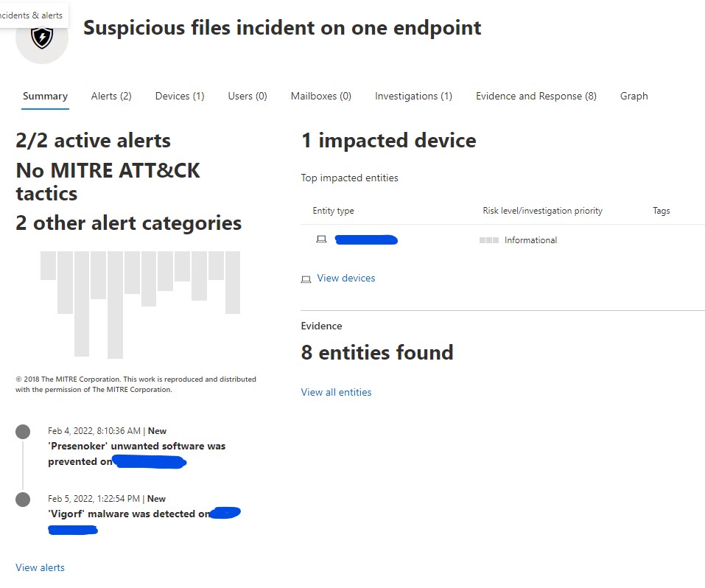
Task: Click the Presenoker alert timeline dot
Action: 23,432
